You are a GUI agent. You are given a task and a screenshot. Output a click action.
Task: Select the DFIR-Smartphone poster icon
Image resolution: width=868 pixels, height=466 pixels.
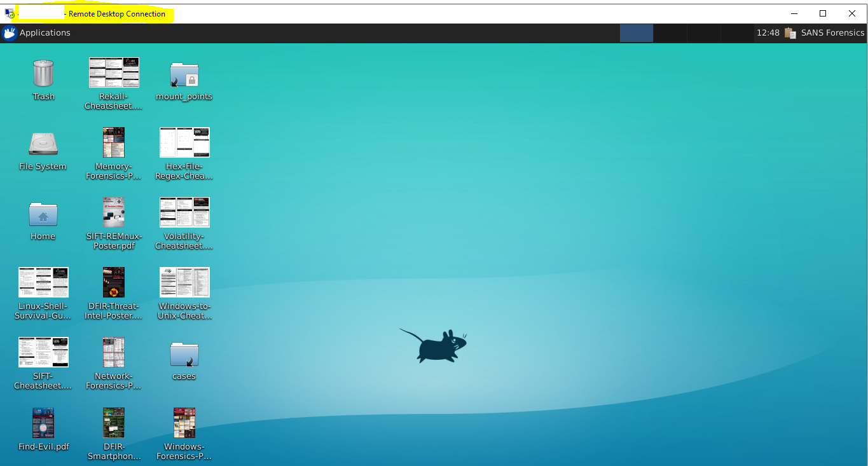coord(114,423)
